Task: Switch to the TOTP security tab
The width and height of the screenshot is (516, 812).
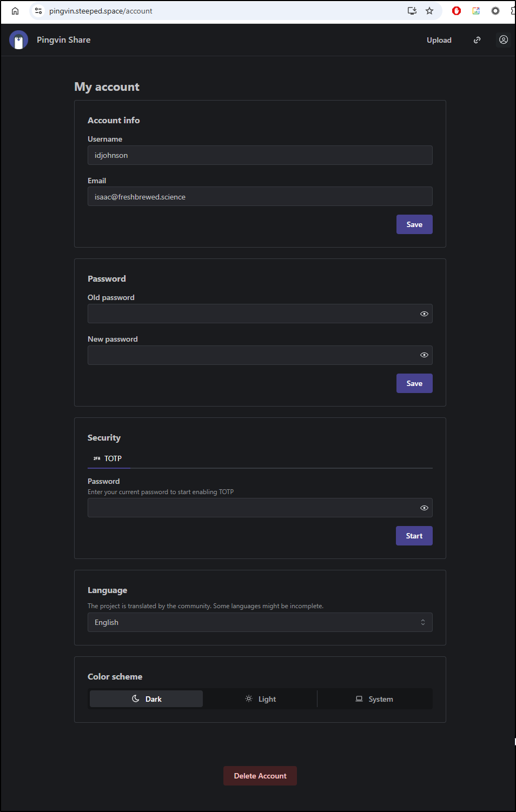Action: pyautogui.click(x=108, y=458)
